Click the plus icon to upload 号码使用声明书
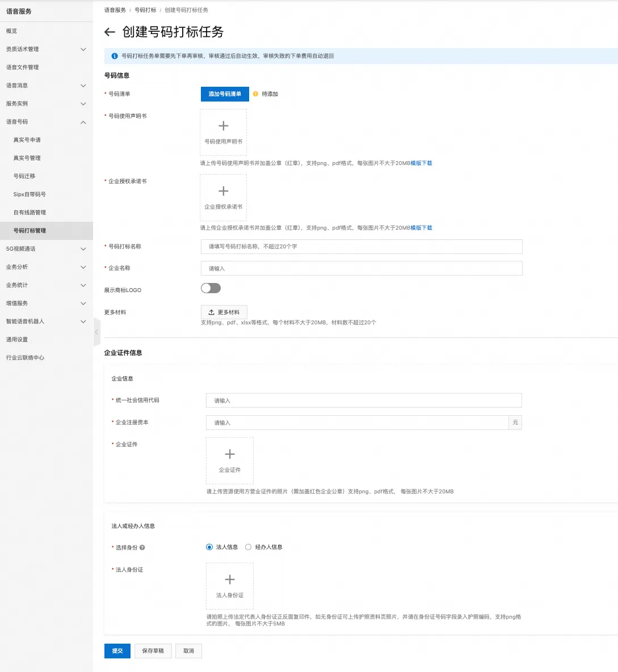Viewport: 618px width, 672px height. (224, 125)
